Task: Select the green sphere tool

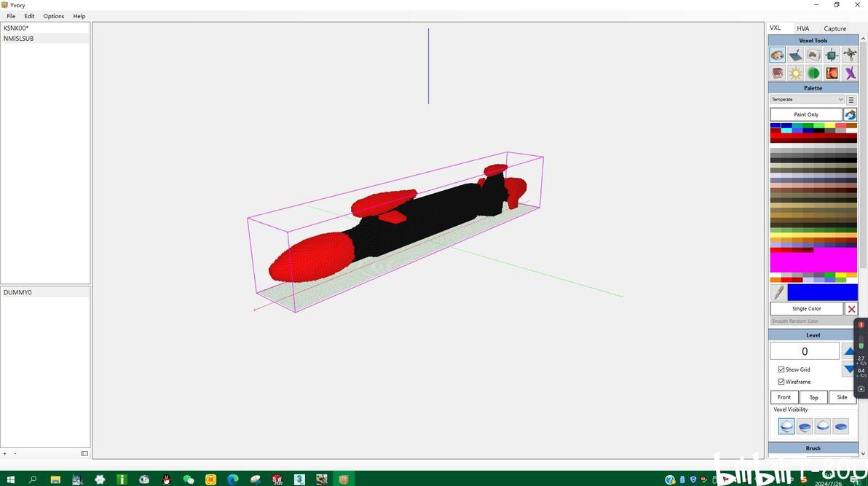Action: pyautogui.click(x=813, y=73)
